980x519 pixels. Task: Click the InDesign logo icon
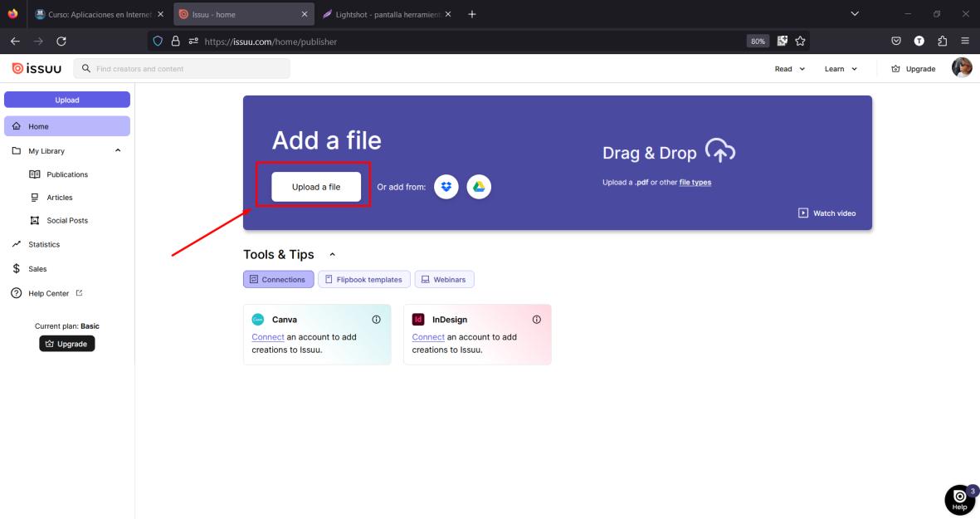pyautogui.click(x=418, y=320)
